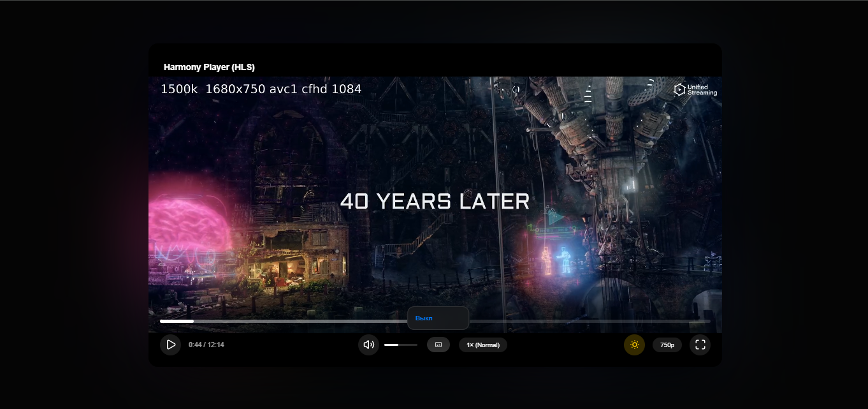868x409 pixels.
Task: Click the volume slider track
Action: pos(400,345)
